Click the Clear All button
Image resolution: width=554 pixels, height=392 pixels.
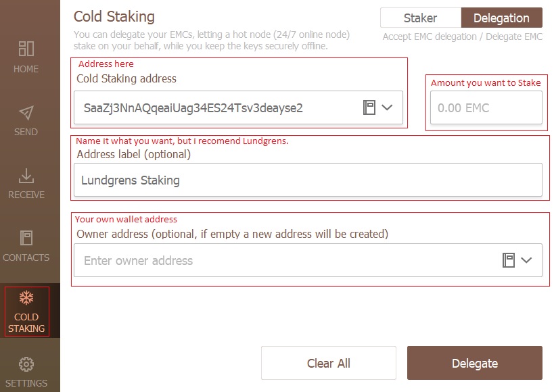pos(329,363)
